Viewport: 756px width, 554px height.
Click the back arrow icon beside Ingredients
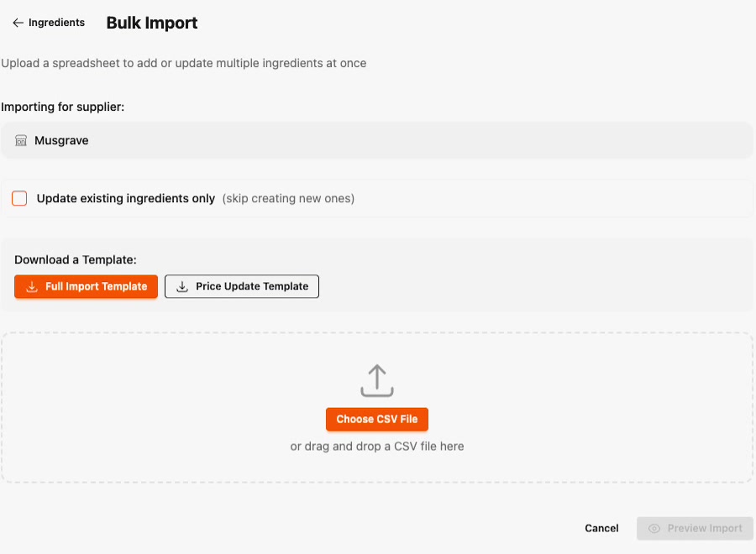[18, 23]
